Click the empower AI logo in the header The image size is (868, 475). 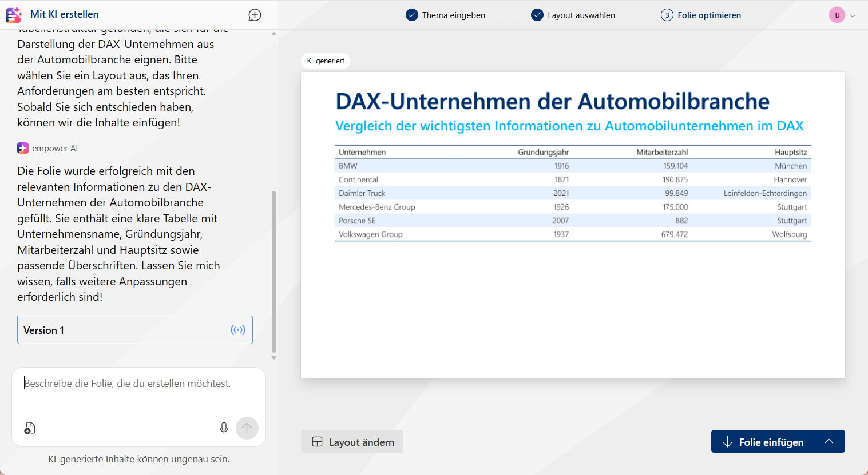point(14,15)
